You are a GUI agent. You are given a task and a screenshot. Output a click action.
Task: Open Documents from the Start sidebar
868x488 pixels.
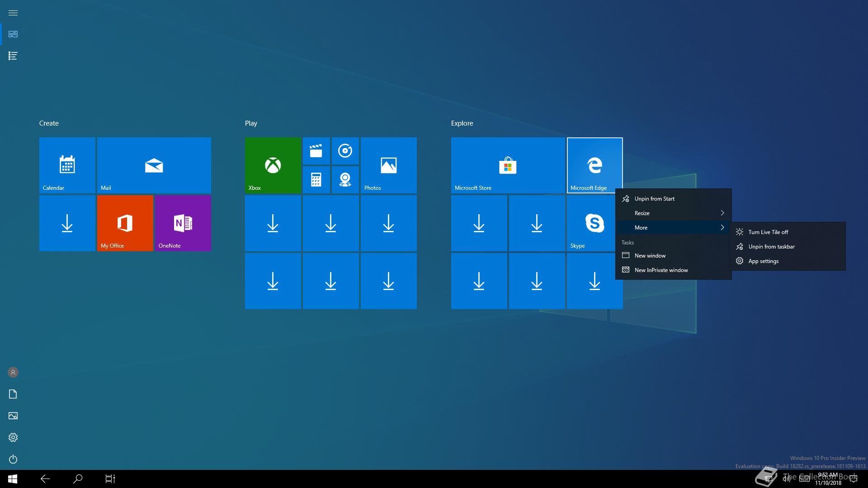[13, 394]
